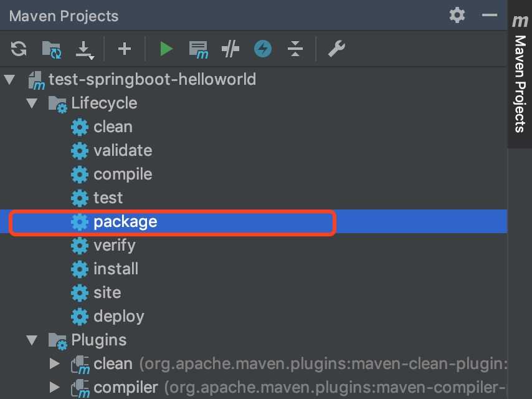Select the install lifecycle goal
This screenshot has height=399, width=532.
(116, 269)
